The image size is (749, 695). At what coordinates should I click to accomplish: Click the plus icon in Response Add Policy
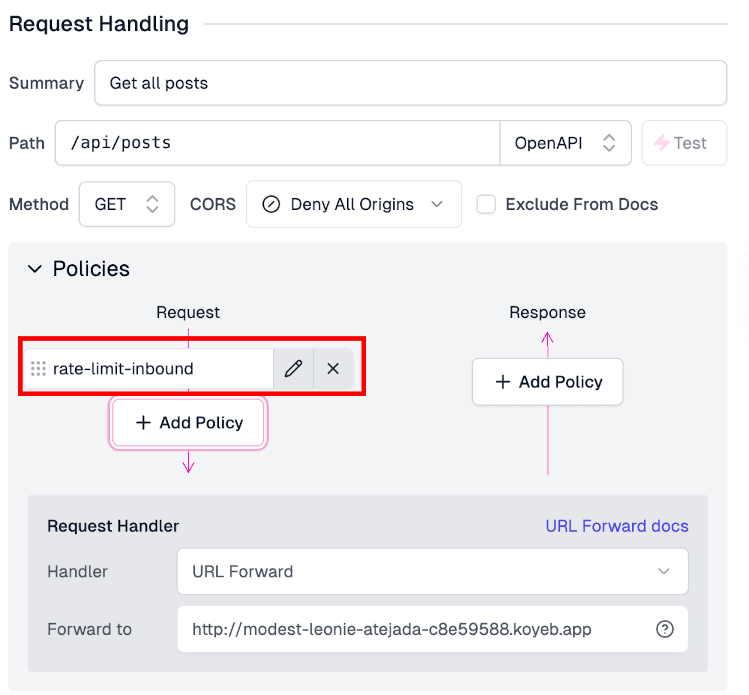[x=503, y=382]
